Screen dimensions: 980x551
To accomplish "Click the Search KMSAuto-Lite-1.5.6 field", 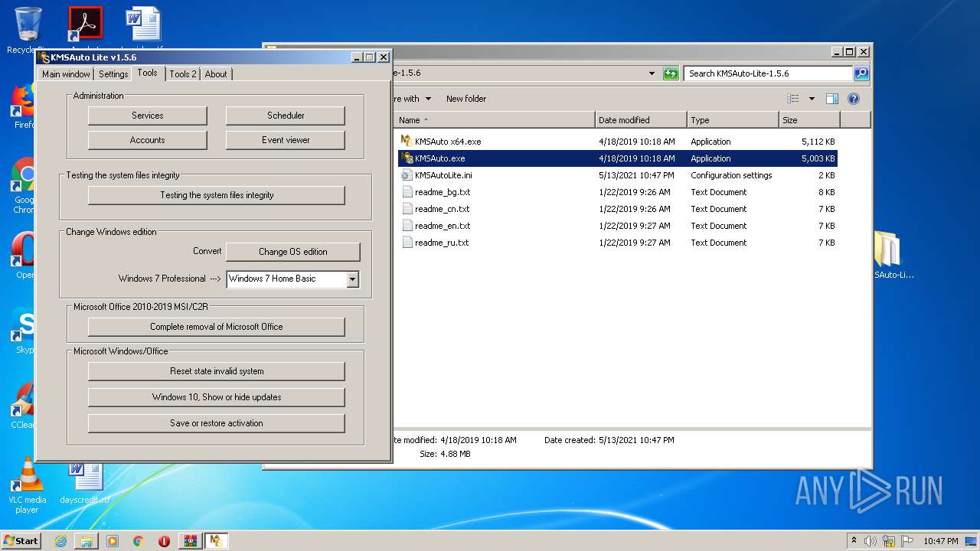I will click(x=768, y=73).
